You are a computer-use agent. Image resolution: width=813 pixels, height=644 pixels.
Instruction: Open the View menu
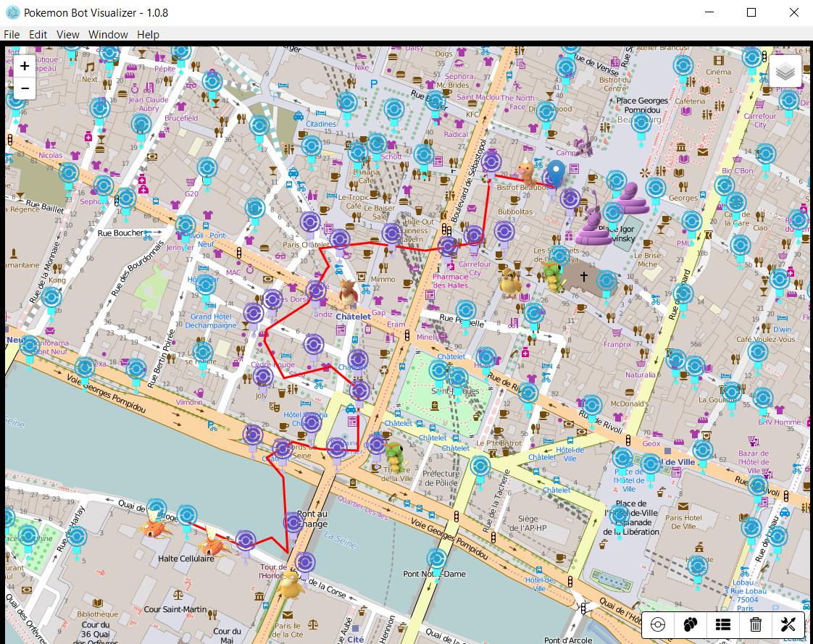(x=68, y=34)
